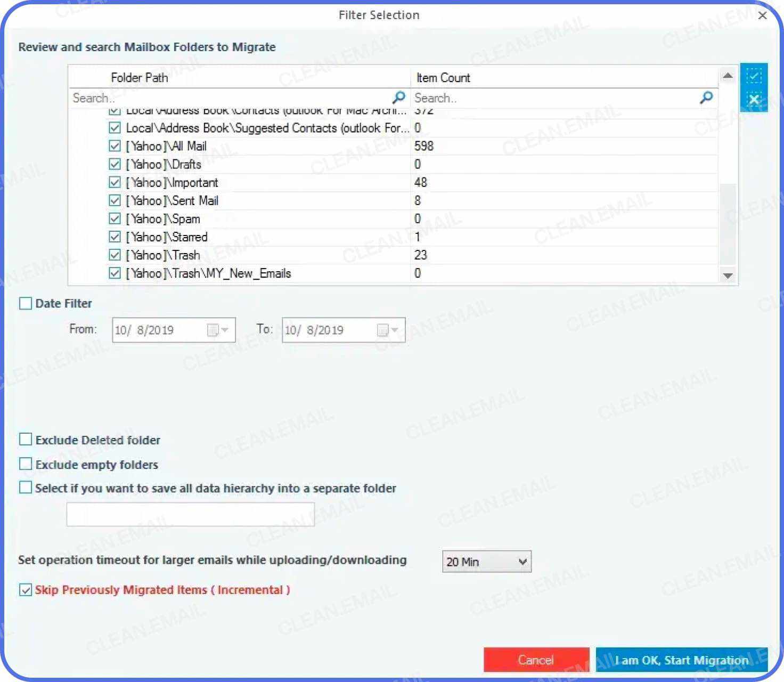The width and height of the screenshot is (784, 682).
Task: Disable Skip Previously Migrated Items (Incremental)
Action: click(x=24, y=589)
